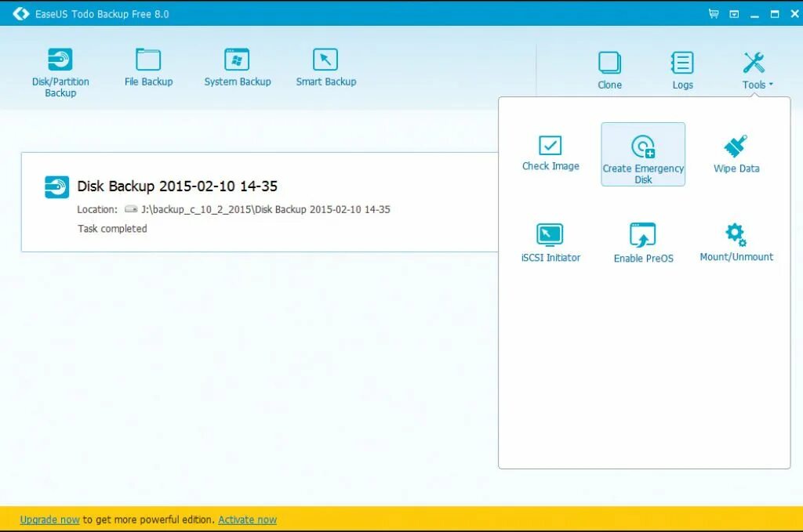Click the Activate now link
The width and height of the screenshot is (803, 532).
point(247,519)
